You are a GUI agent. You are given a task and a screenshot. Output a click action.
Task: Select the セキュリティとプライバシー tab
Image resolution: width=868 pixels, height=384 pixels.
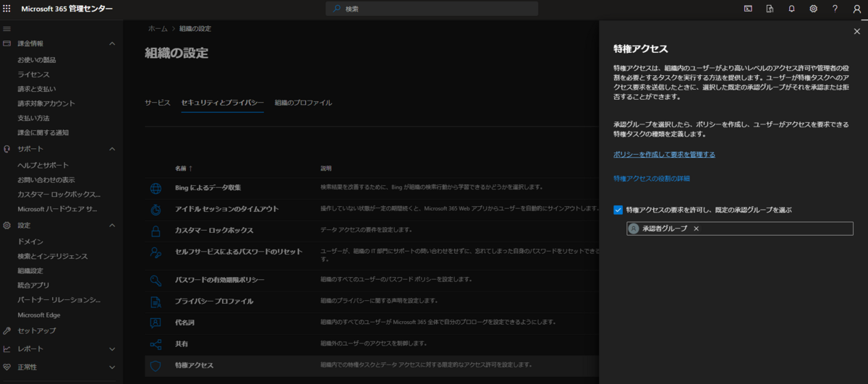pyautogui.click(x=222, y=103)
